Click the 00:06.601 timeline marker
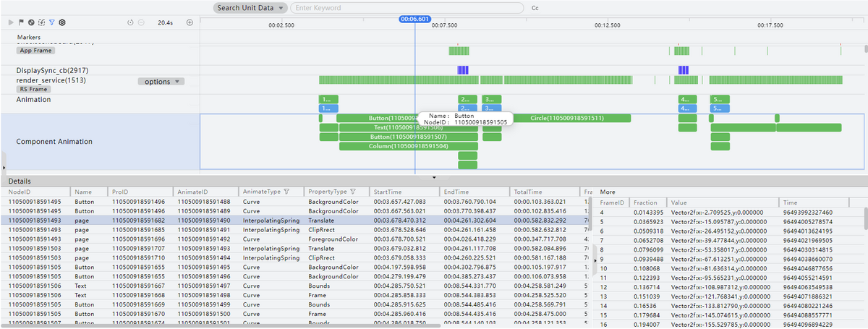The height and width of the screenshot is (329, 868). point(415,19)
